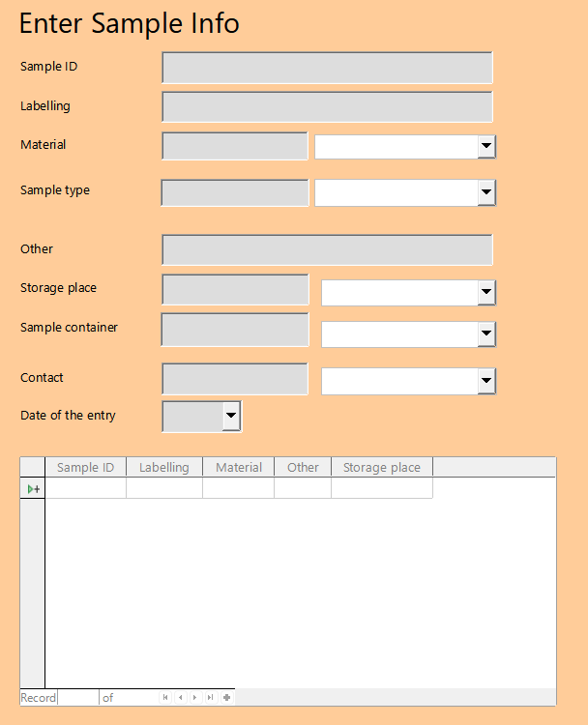Click the Enter Sample Info heading
This screenshot has height=725, width=588.
pos(129,23)
